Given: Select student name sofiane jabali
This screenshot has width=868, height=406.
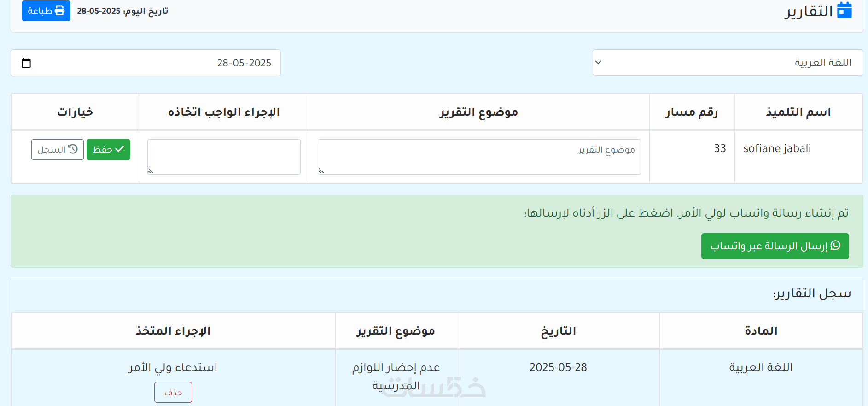Looking at the screenshot, I should click(x=777, y=148).
